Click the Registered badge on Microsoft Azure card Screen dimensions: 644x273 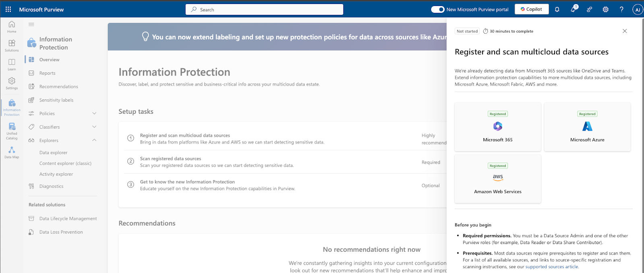[x=587, y=114]
